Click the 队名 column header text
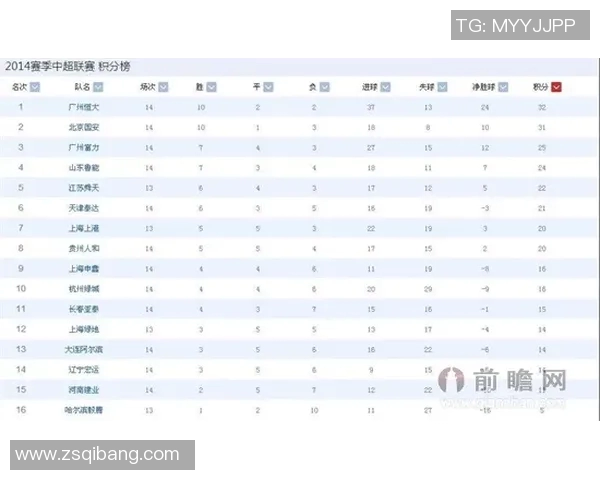 (82, 87)
